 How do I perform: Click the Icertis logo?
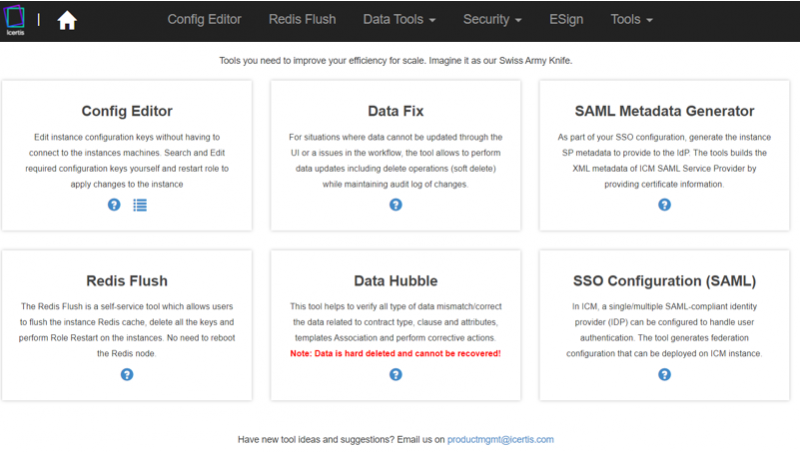tap(14, 20)
